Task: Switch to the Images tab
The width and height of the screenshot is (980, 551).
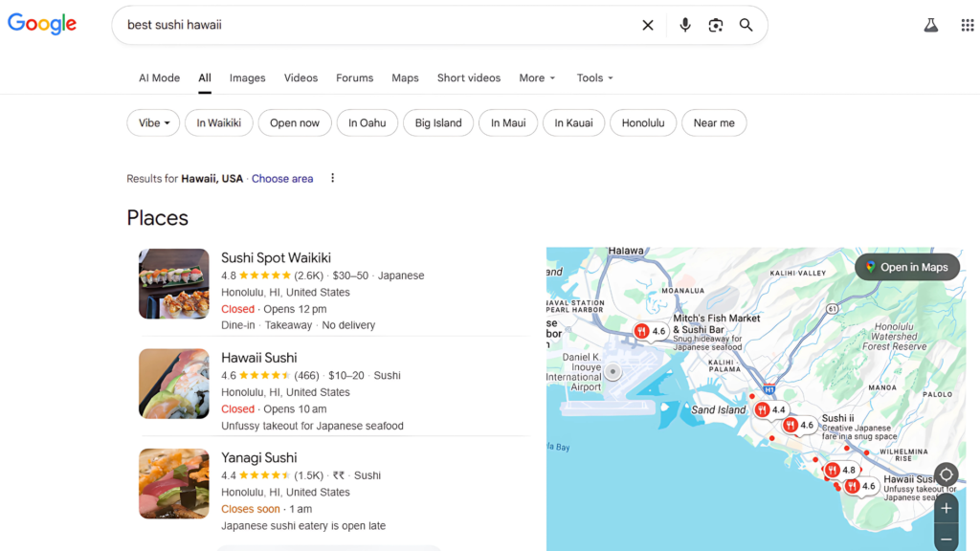Action: click(247, 78)
